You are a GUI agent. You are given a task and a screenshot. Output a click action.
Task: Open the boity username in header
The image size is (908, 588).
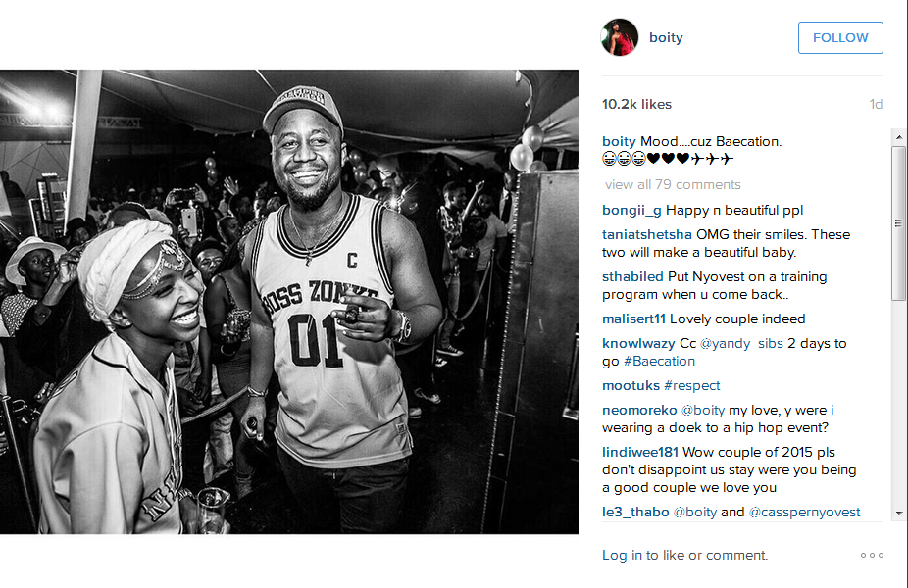pos(666,37)
